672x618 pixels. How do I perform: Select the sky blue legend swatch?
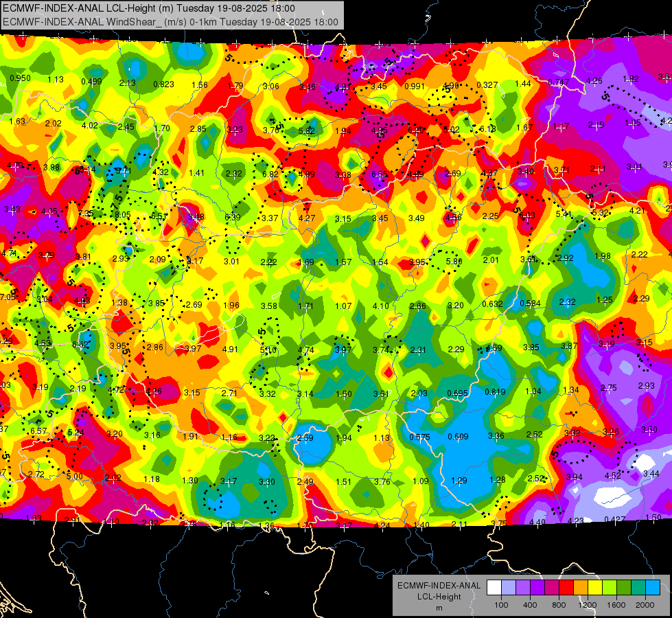pyautogui.click(x=653, y=588)
